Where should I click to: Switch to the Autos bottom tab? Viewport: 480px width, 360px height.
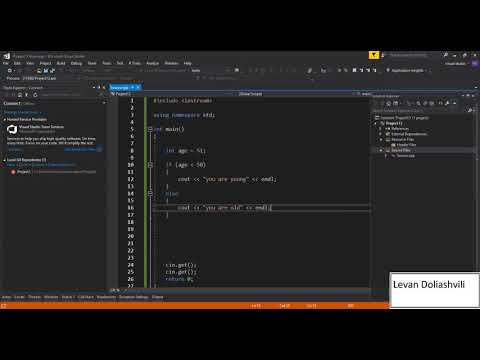(6, 297)
